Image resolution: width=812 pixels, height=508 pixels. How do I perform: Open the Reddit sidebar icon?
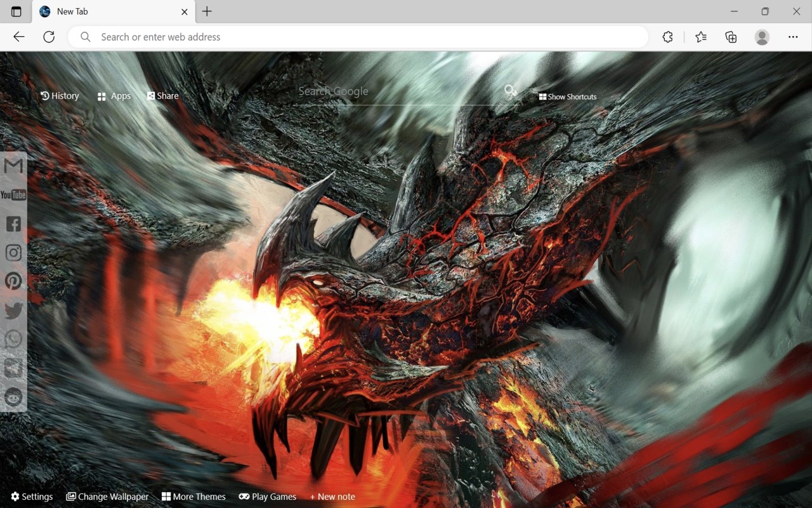tap(13, 397)
